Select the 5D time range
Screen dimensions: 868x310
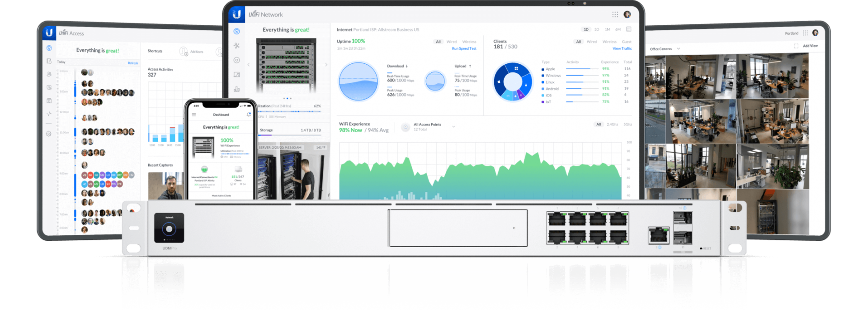point(597,29)
